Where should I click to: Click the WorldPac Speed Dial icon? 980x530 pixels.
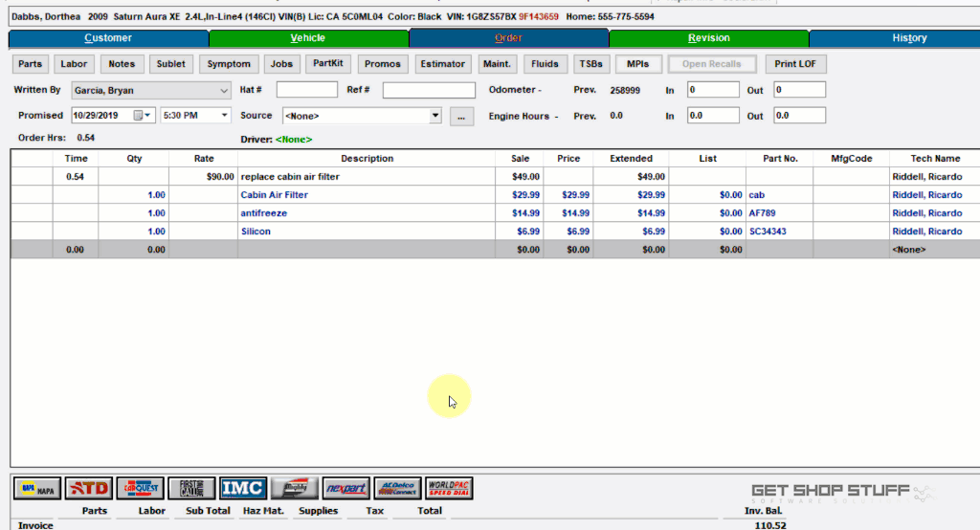pos(449,489)
